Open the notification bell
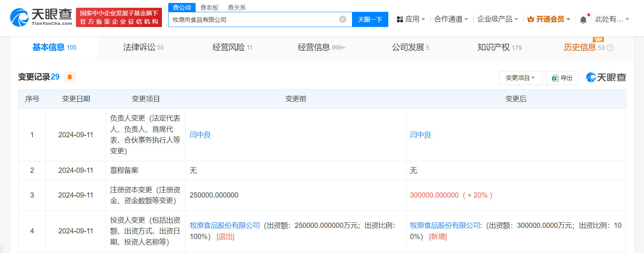 (583, 20)
